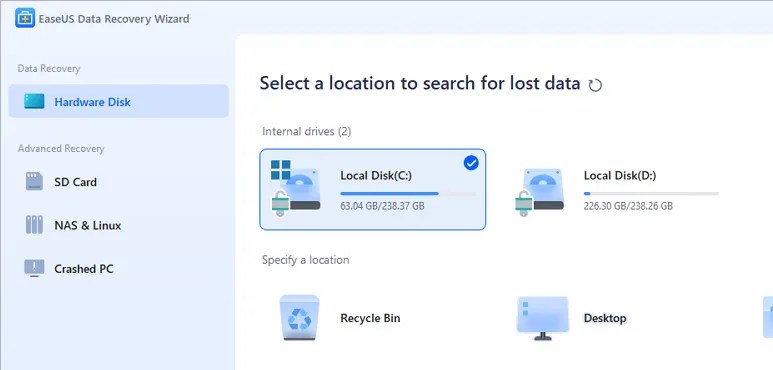Image resolution: width=773 pixels, height=370 pixels.
Task: Click the EaseUS app logo icon
Action: (x=25, y=18)
